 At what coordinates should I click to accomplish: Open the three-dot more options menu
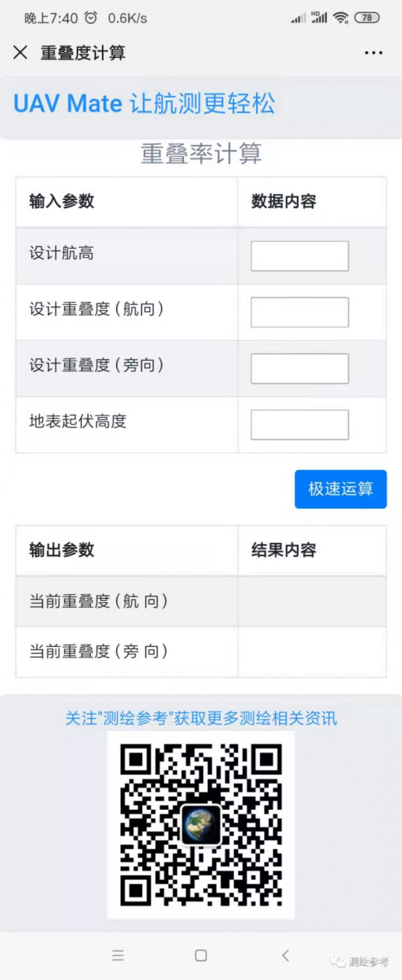[x=373, y=53]
